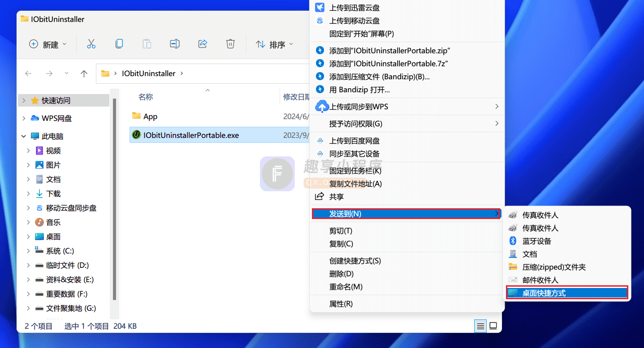This screenshot has height=348, width=644.
Task: Select 桌面 in the navigation tree
Action: click(x=53, y=237)
